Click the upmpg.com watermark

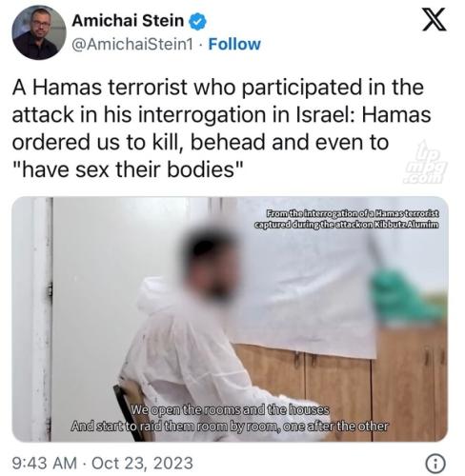click(425, 162)
